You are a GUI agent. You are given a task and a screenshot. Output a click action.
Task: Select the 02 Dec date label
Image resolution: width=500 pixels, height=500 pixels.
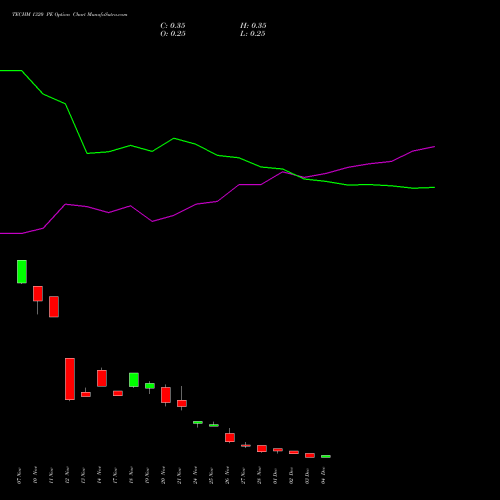291,476
